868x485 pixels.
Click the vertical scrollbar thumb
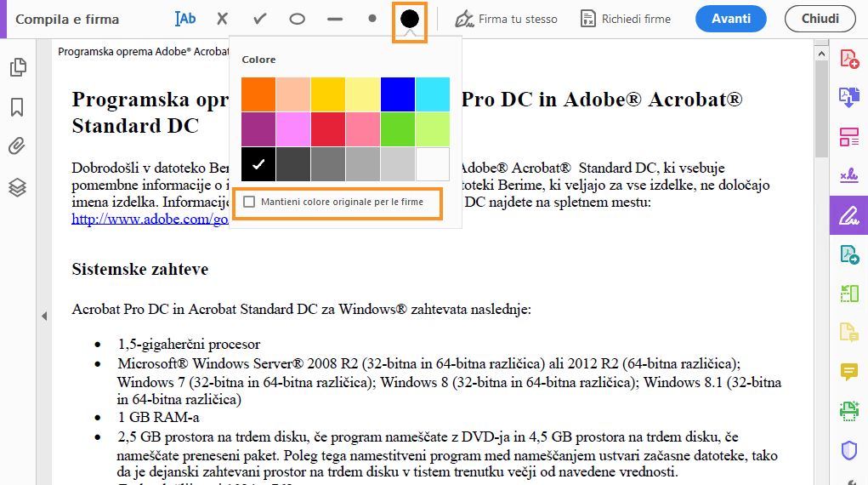tap(821, 108)
